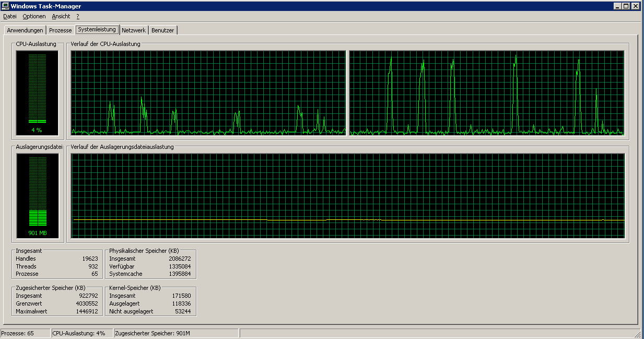Click the Auslagerungsdatei gauge showing 901 MB
The image size is (644, 339).
[x=37, y=196]
